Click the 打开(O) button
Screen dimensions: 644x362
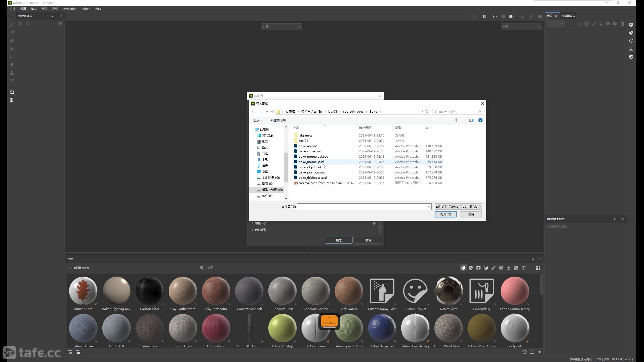[446, 214]
